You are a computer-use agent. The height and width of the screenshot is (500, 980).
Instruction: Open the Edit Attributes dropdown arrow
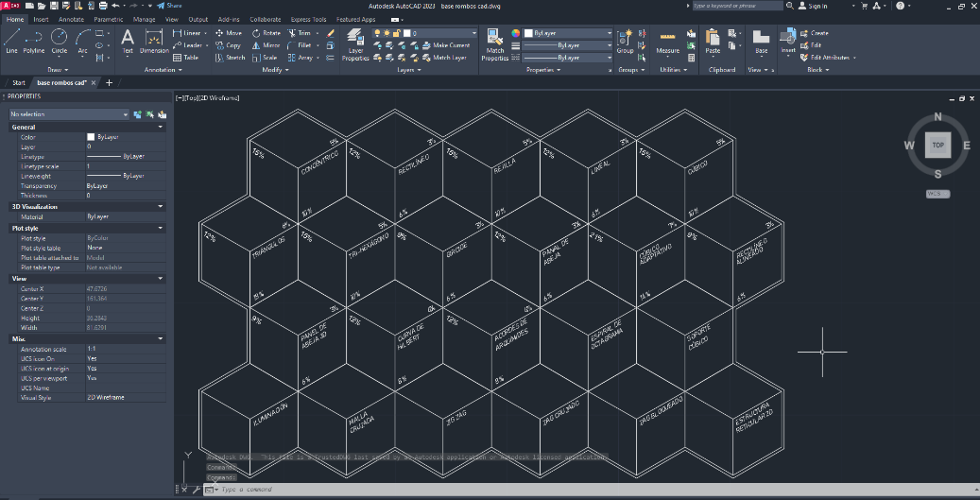pyautogui.click(x=854, y=58)
